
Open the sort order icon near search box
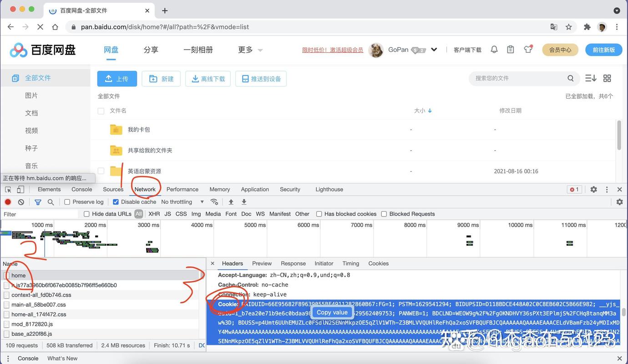click(590, 78)
